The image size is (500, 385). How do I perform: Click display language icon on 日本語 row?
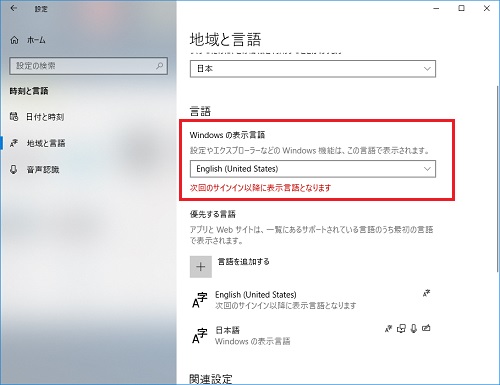[388, 329]
